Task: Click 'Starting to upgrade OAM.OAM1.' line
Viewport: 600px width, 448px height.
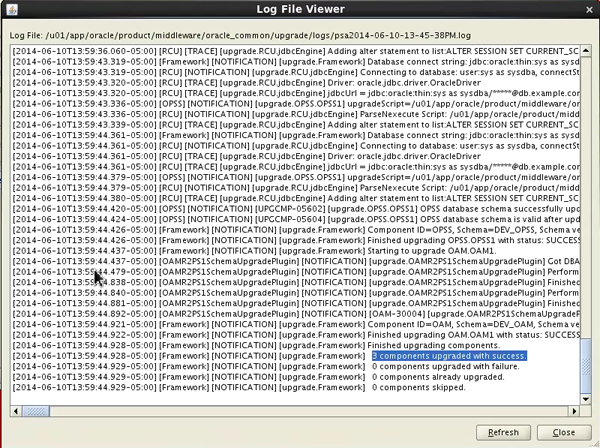Action: (254, 251)
